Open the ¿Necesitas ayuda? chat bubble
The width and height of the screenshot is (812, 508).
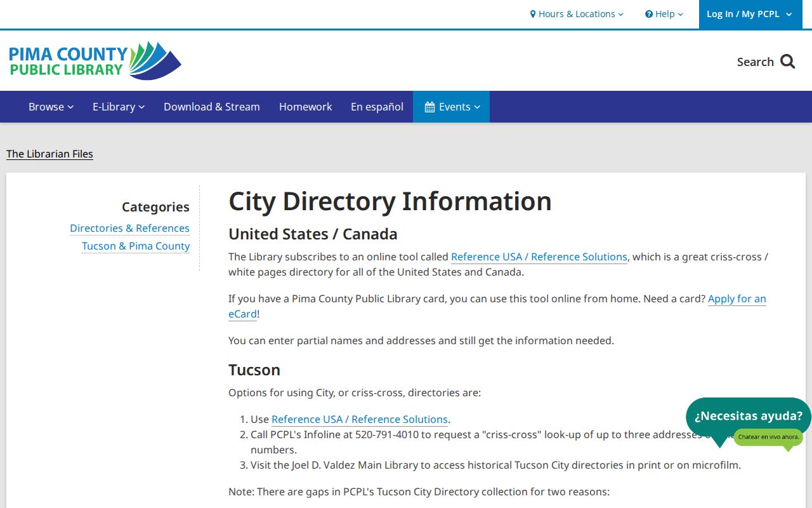[749, 416]
